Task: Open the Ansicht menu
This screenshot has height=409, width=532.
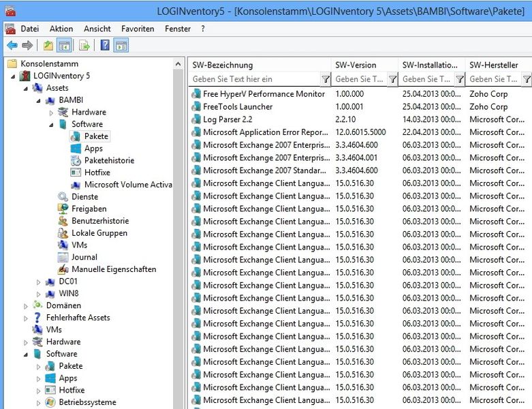Action: click(97, 29)
